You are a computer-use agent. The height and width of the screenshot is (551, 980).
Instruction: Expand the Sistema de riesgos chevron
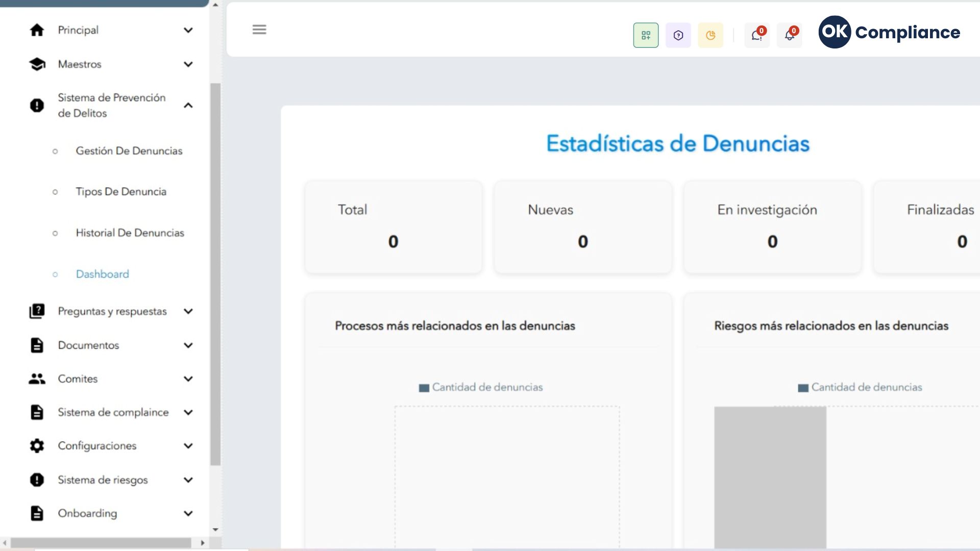[x=188, y=480]
